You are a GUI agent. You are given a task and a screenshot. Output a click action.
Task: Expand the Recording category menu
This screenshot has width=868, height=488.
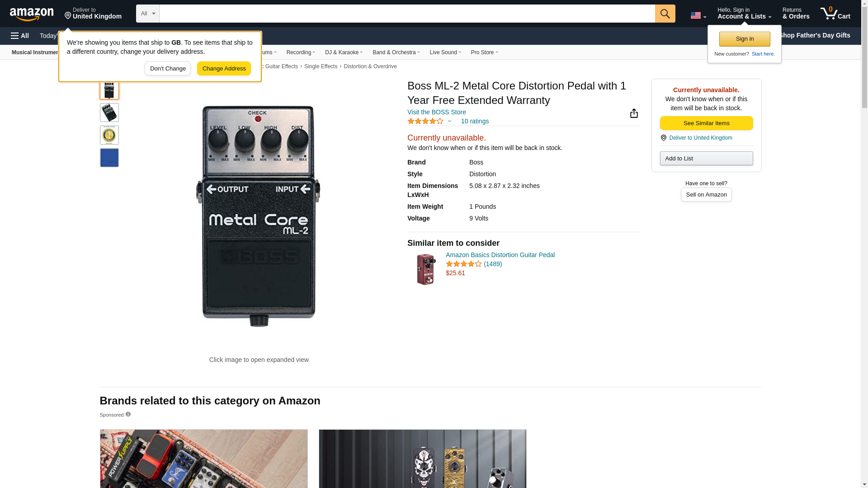tap(301, 52)
